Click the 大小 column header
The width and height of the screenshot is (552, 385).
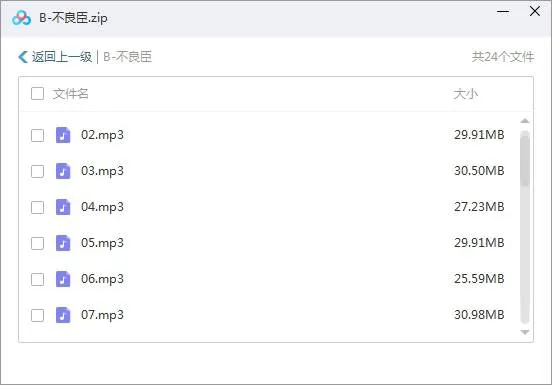pyautogui.click(x=465, y=94)
